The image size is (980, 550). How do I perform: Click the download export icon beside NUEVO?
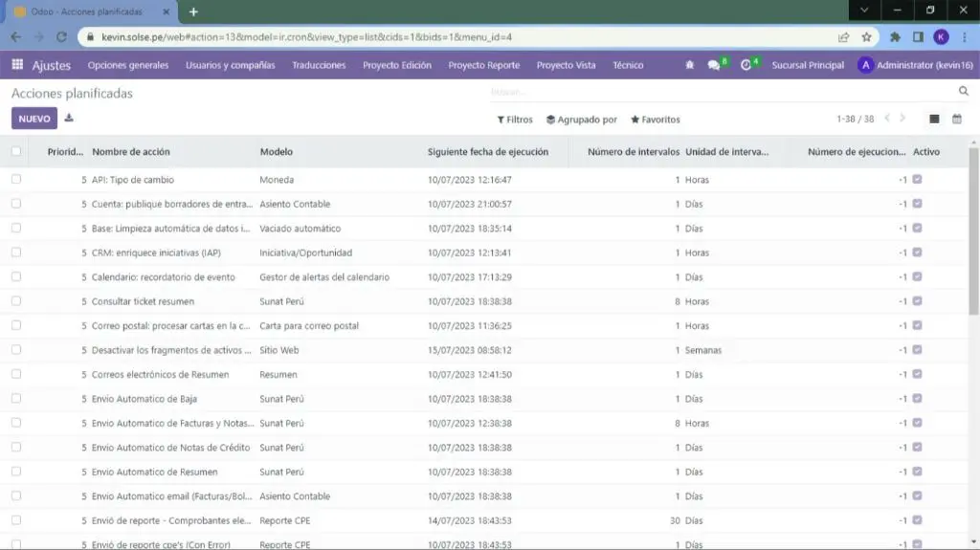click(69, 119)
